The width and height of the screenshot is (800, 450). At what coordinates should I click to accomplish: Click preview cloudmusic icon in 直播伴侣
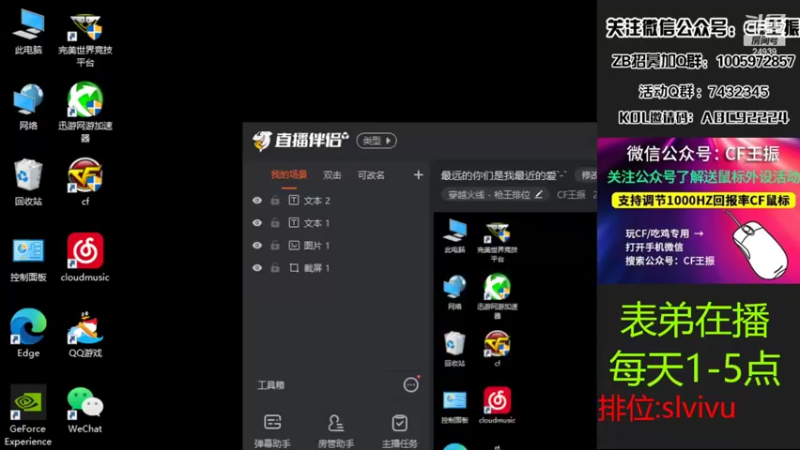tap(497, 405)
